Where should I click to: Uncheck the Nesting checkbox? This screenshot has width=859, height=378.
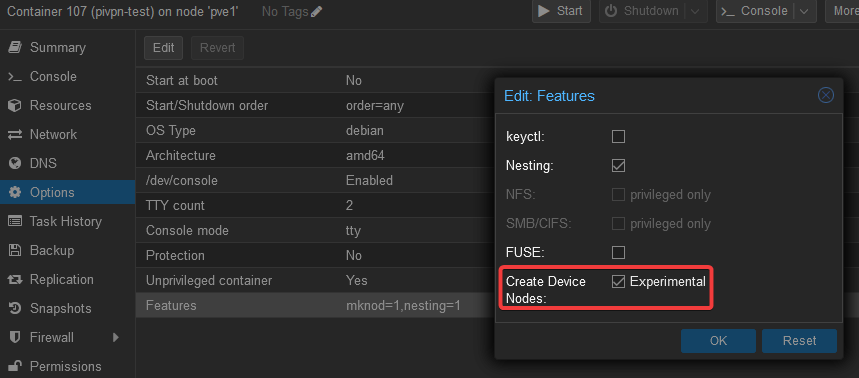coord(618,165)
